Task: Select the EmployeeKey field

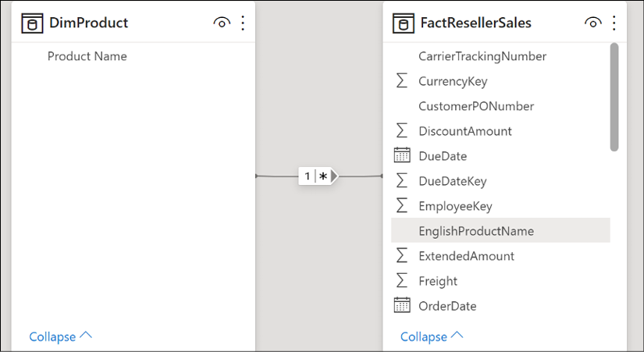Action: coord(500,206)
